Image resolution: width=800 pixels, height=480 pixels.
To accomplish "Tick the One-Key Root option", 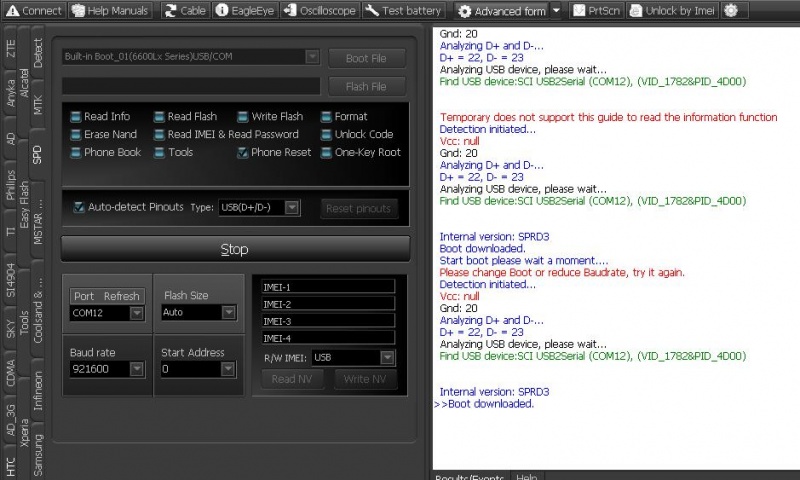I will click(x=327, y=153).
